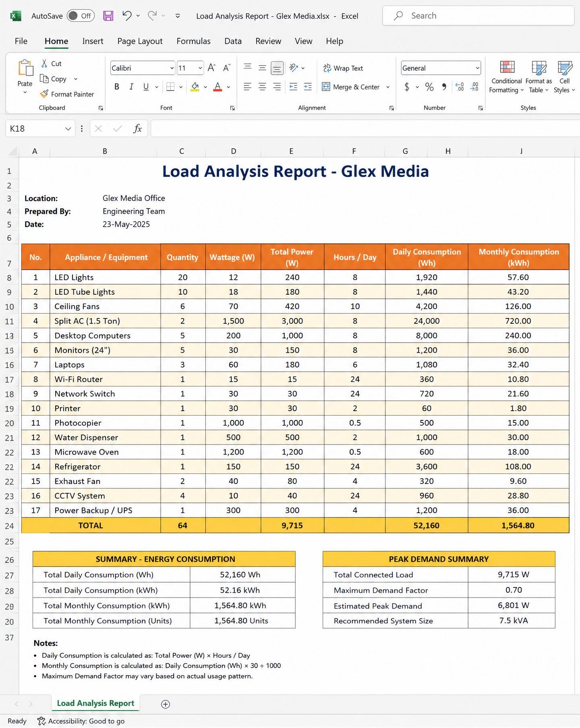Expand the Paste options arrow
This screenshot has height=728, width=580.
coord(25,92)
